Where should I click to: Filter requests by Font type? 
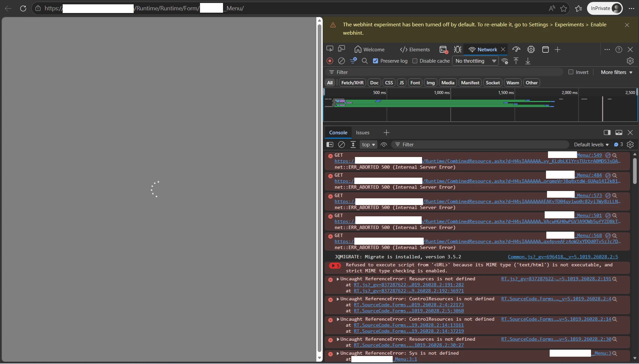tap(415, 83)
